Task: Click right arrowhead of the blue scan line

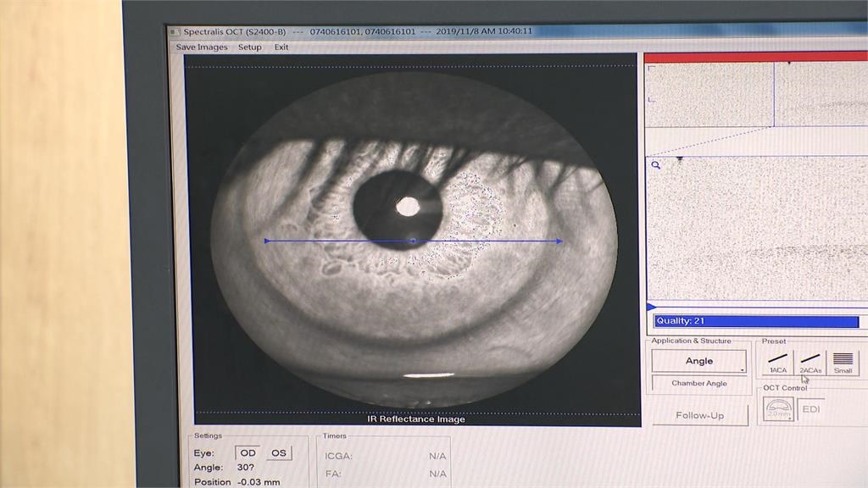Action: (559, 241)
